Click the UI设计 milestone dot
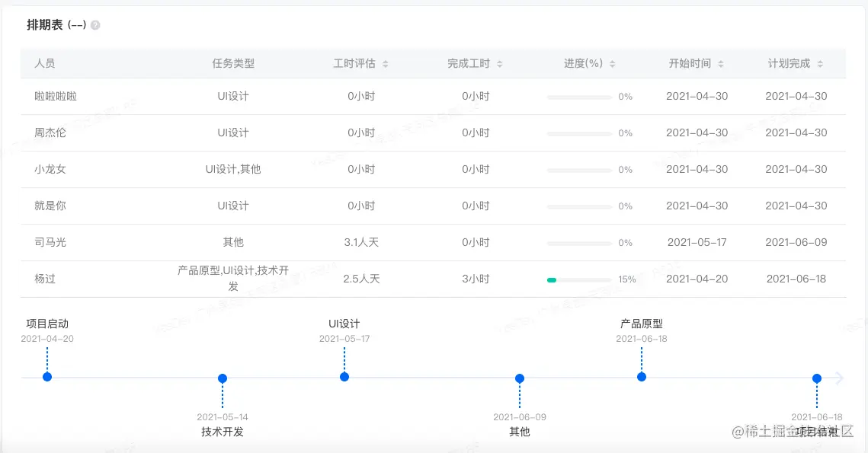 pos(344,376)
